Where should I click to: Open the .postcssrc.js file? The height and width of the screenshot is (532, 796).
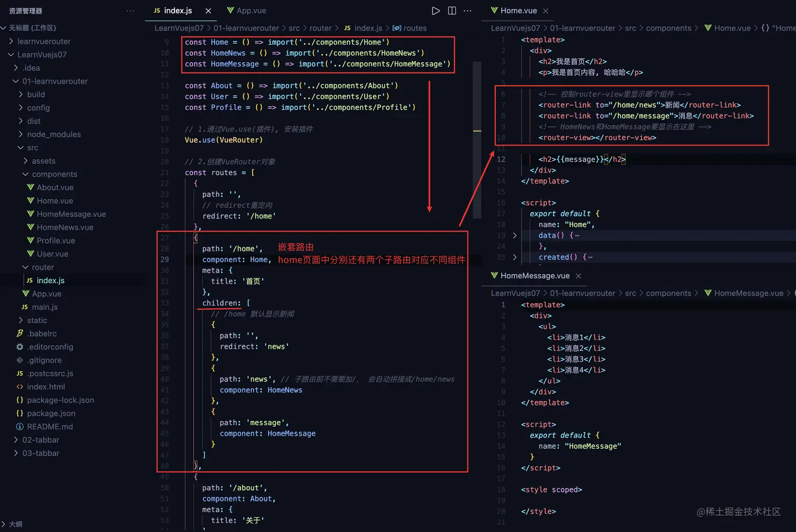point(50,374)
